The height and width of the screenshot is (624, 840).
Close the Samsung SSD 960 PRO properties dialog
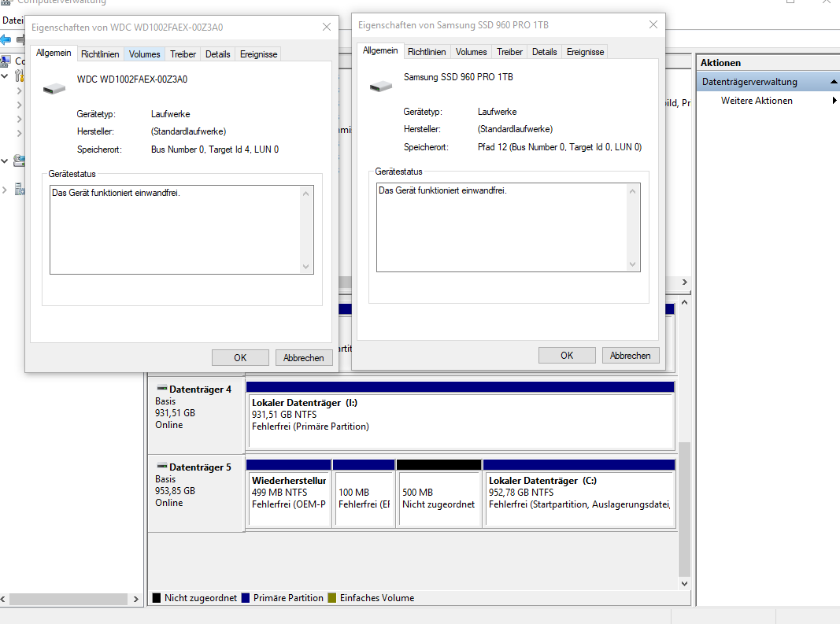[x=653, y=24]
